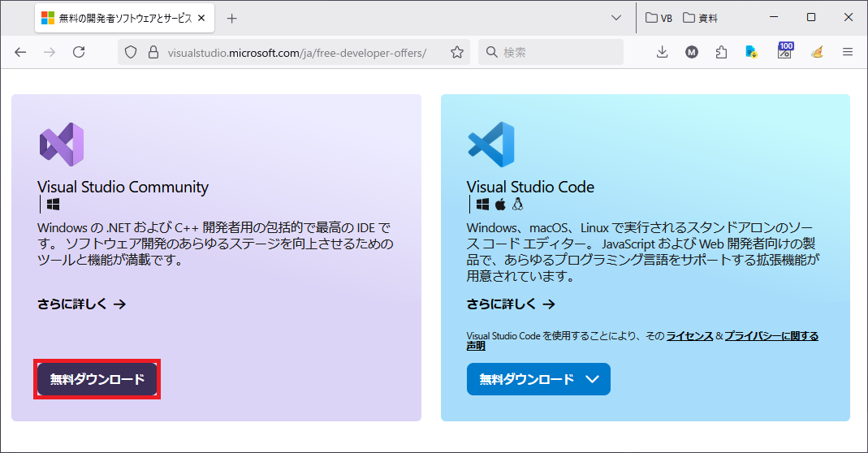Click the blue file download extension icon
This screenshot has height=453, width=868.
751,52
